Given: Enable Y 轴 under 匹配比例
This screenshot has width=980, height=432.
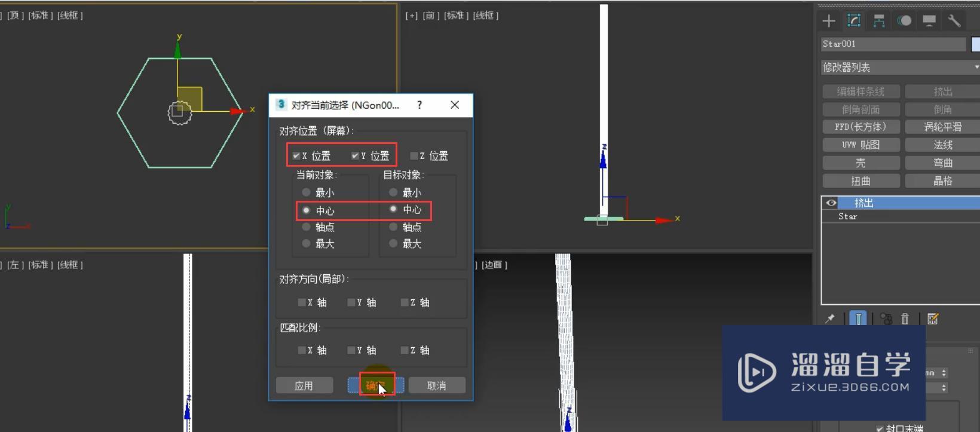Looking at the screenshot, I should [351, 350].
